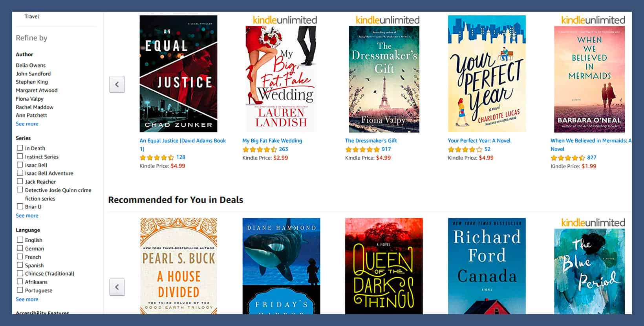
Task: Expand Language list with See more
Action: (27, 299)
